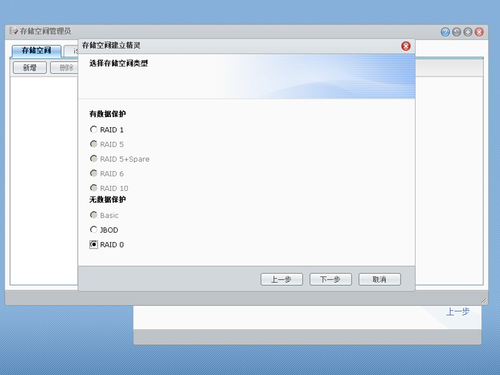The image size is (500, 375).
Task: Open help icon in storage manager title bar
Action: tap(445, 32)
